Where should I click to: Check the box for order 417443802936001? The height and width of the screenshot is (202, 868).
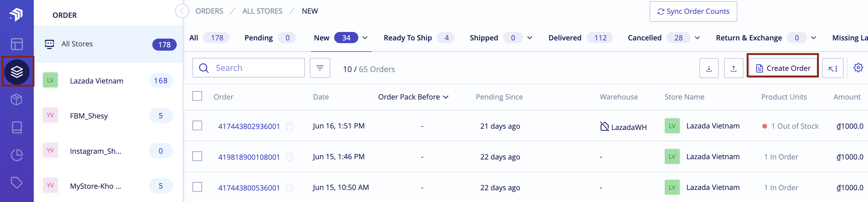coord(197,126)
